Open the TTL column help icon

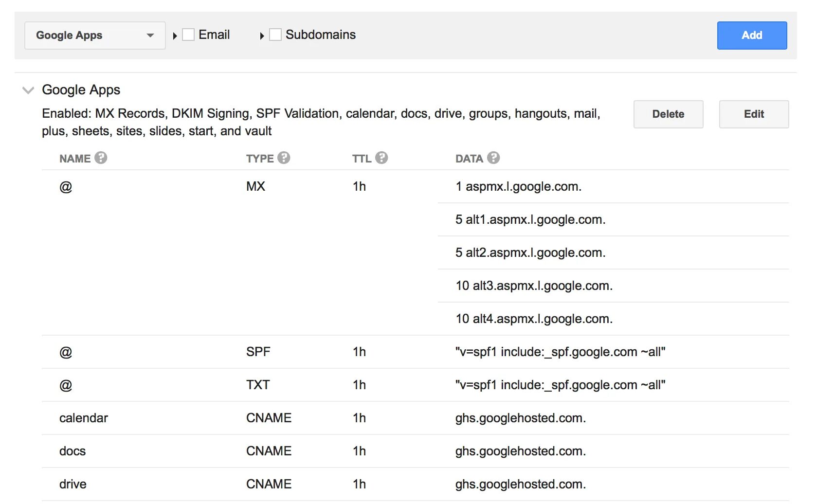[381, 158]
